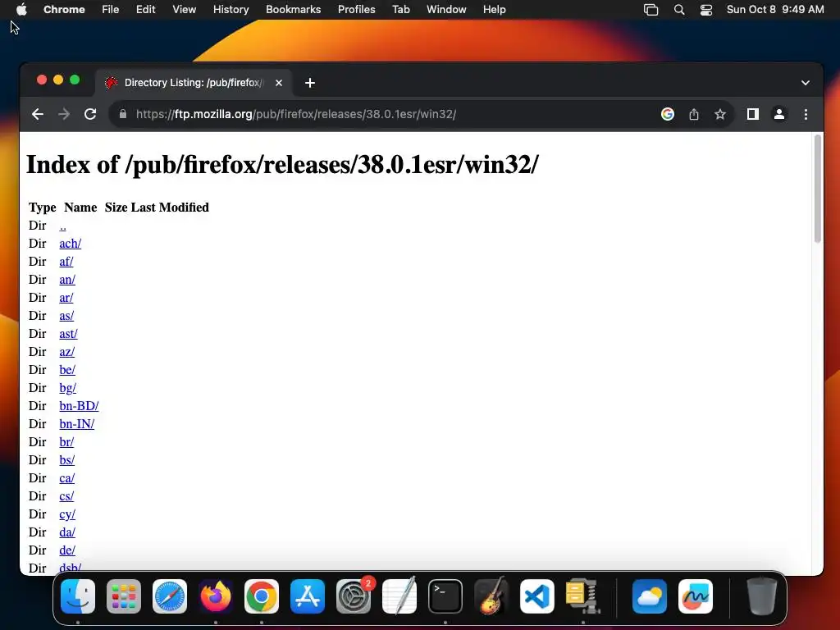Open the archive utility Dock icon
The height and width of the screenshot is (630, 840).
coord(583,596)
